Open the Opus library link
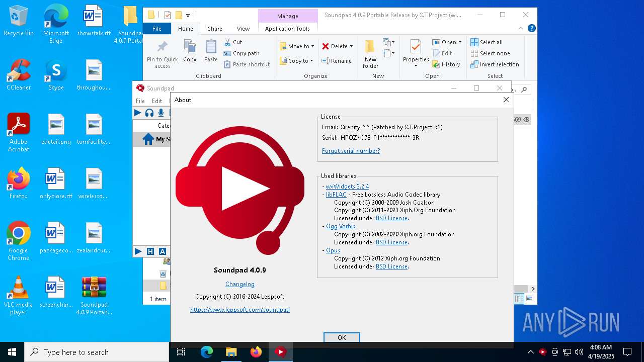This screenshot has height=362, width=644. pyautogui.click(x=333, y=250)
